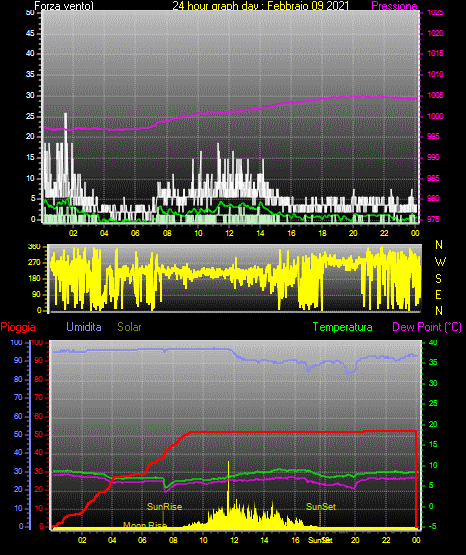Screen dimensions: 466x555
Task: Click the SunSet marker label in the plot
Action: [x=321, y=507]
